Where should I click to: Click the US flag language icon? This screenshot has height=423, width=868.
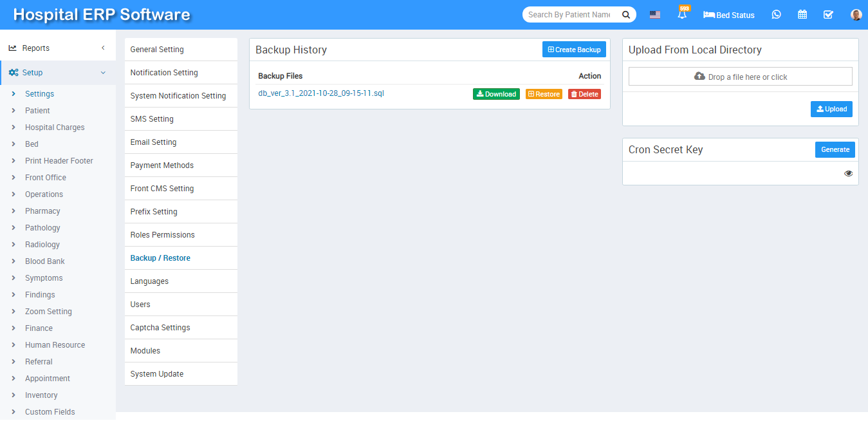coord(654,15)
